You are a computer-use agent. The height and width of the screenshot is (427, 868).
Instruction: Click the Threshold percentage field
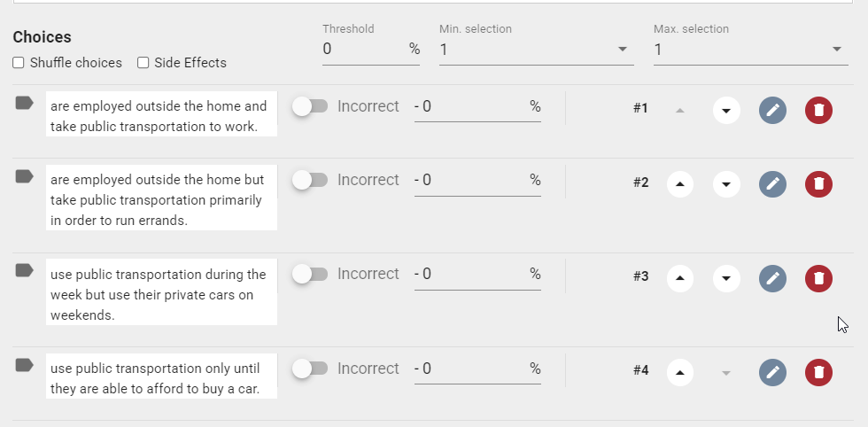coord(370,50)
